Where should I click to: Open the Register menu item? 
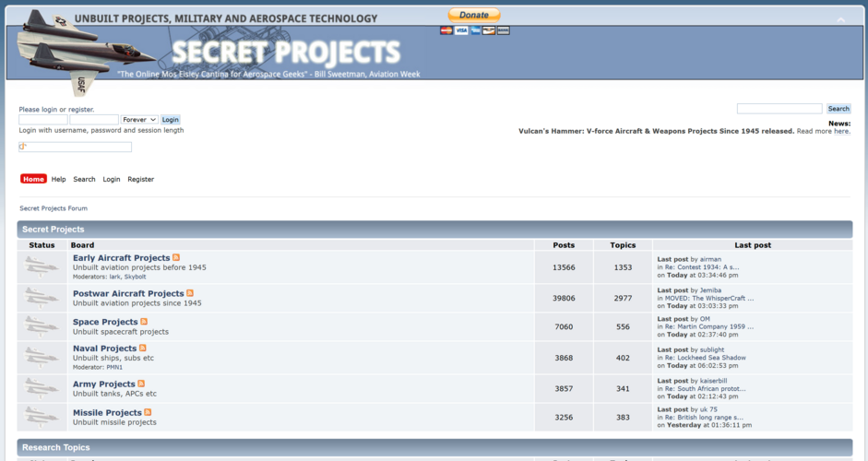click(140, 179)
